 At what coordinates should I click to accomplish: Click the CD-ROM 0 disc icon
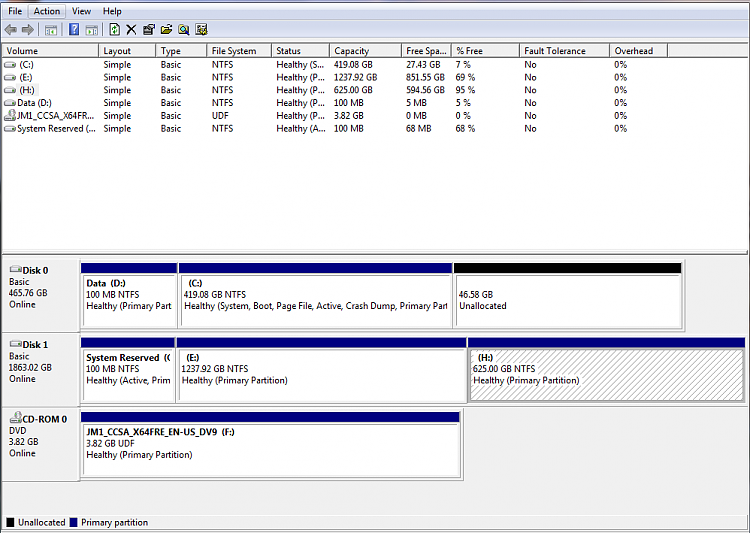16,417
